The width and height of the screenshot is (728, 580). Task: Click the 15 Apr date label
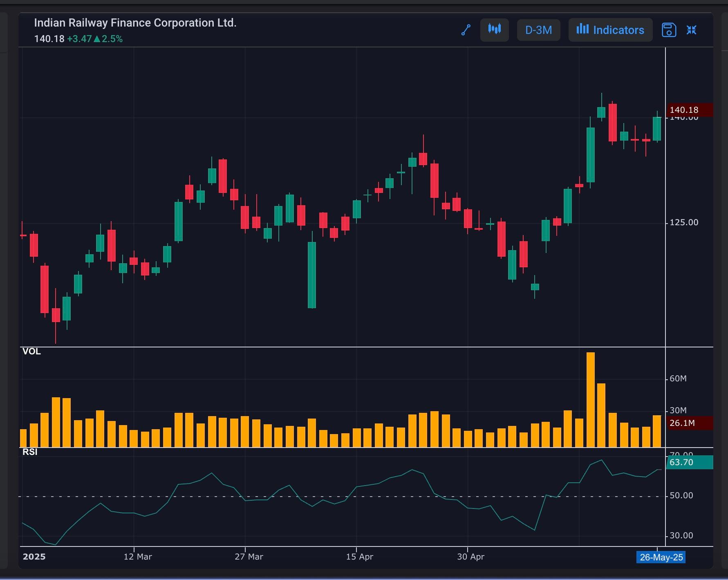(x=360, y=557)
